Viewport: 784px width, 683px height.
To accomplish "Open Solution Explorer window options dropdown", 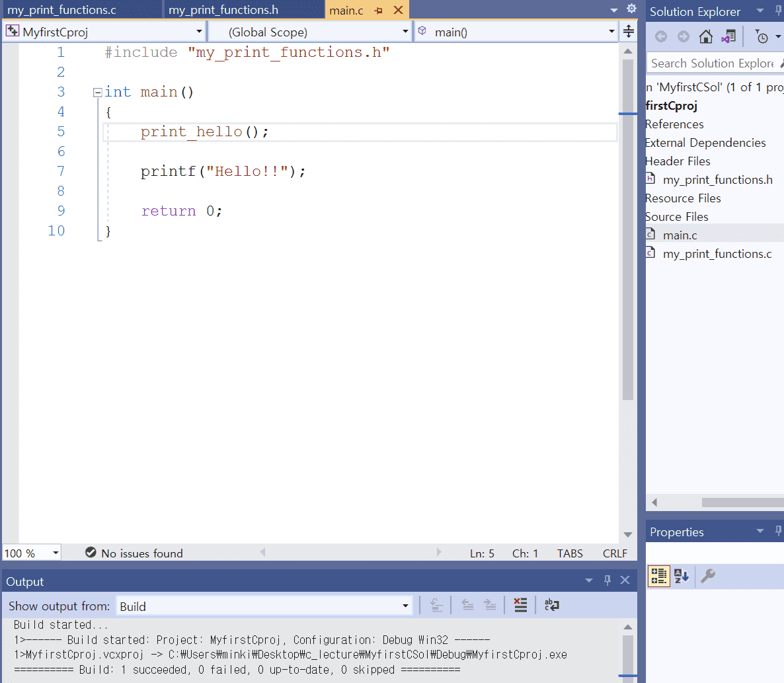I will [x=760, y=11].
